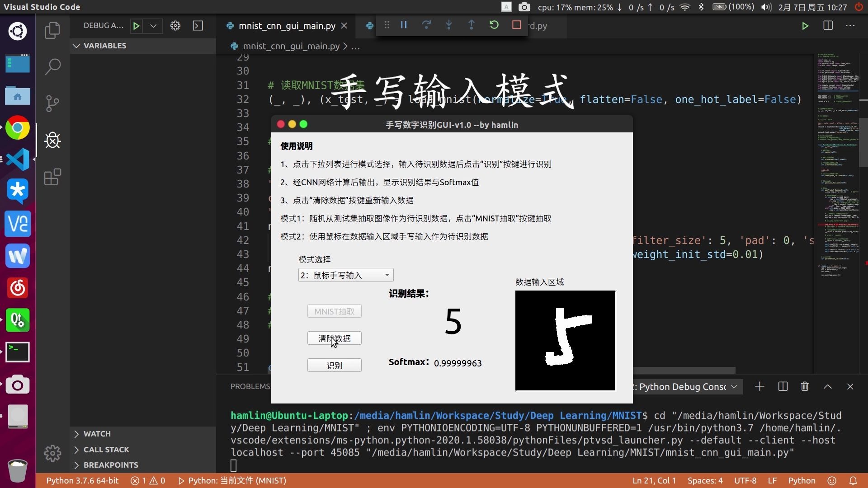Click the 清除数据 button

click(x=334, y=338)
